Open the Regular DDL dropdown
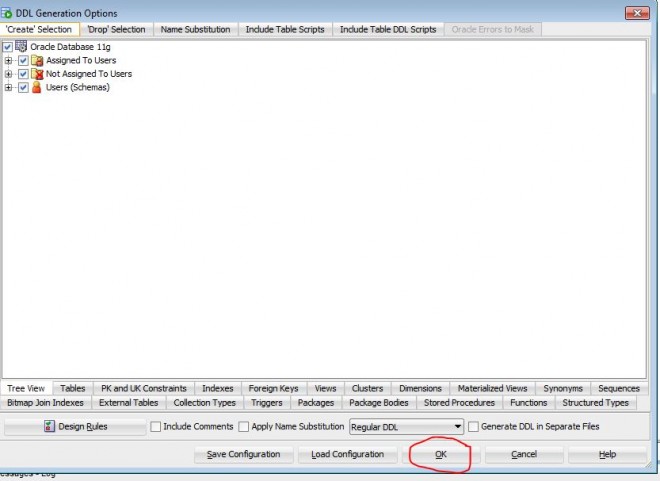This screenshot has height=481, width=660. click(x=458, y=427)
